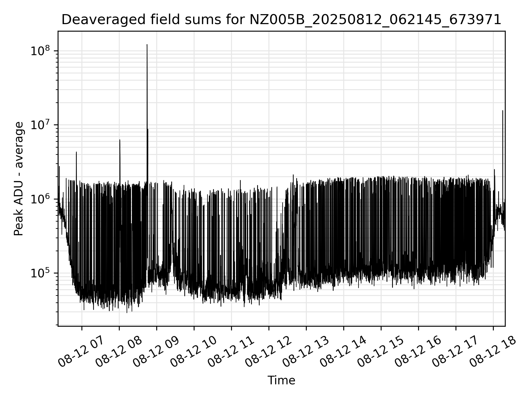Click the x-axis label 'Time'
The image size is (532, 399).
click(x=281, y=380)
